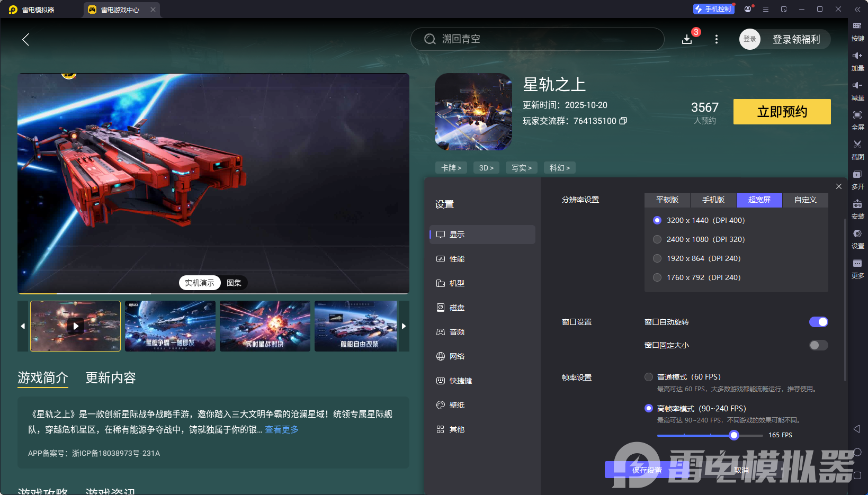Take a screenshot with the 截图 icon

pos(857,150)
